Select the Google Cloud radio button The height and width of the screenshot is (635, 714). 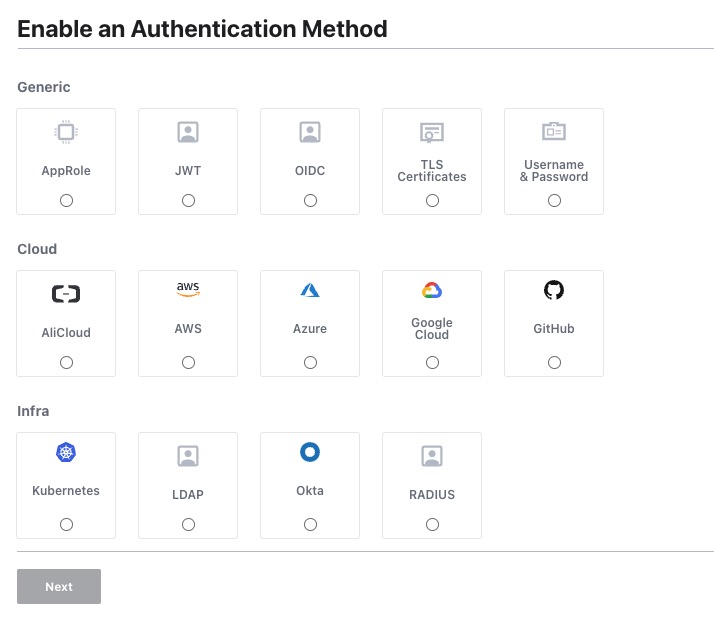pos(433,362)
